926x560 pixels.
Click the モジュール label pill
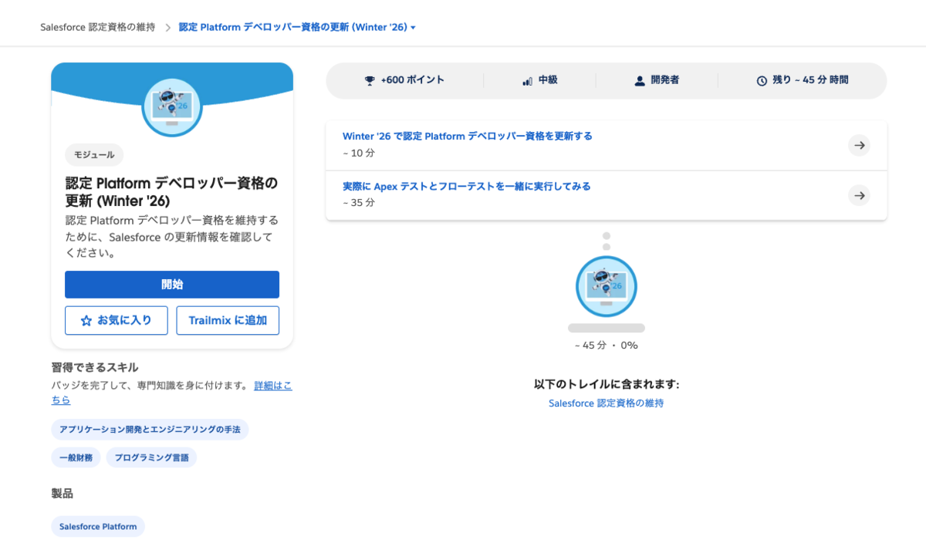[x=94, y=155]
